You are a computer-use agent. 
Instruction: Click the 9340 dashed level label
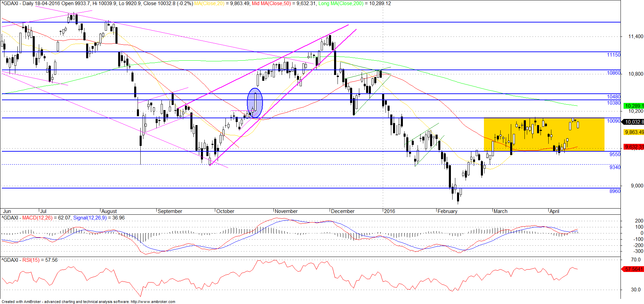click(615, 167)
